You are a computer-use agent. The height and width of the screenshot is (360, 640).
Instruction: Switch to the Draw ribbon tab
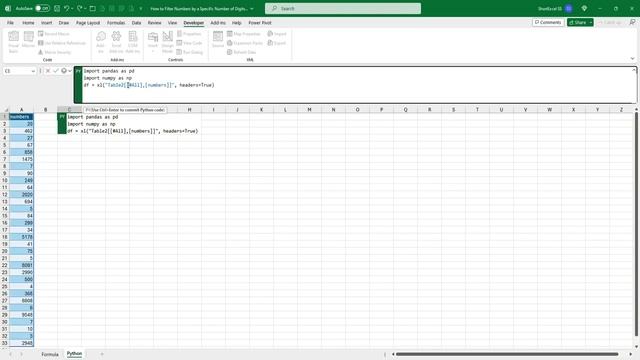(x=64, y=23)
